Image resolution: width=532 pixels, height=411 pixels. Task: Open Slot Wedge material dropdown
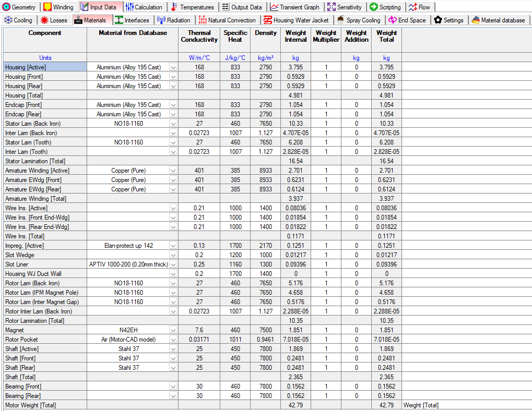point(173,255)
